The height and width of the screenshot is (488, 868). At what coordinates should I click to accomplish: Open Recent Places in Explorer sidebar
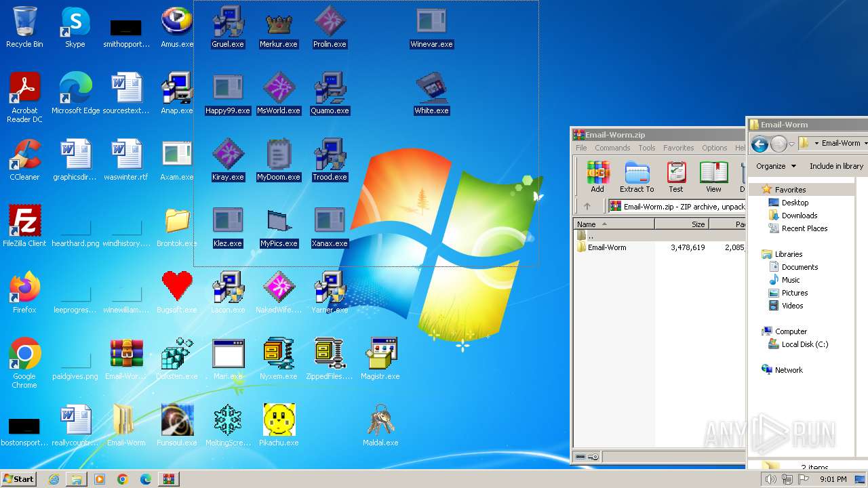tap(804, 228)
